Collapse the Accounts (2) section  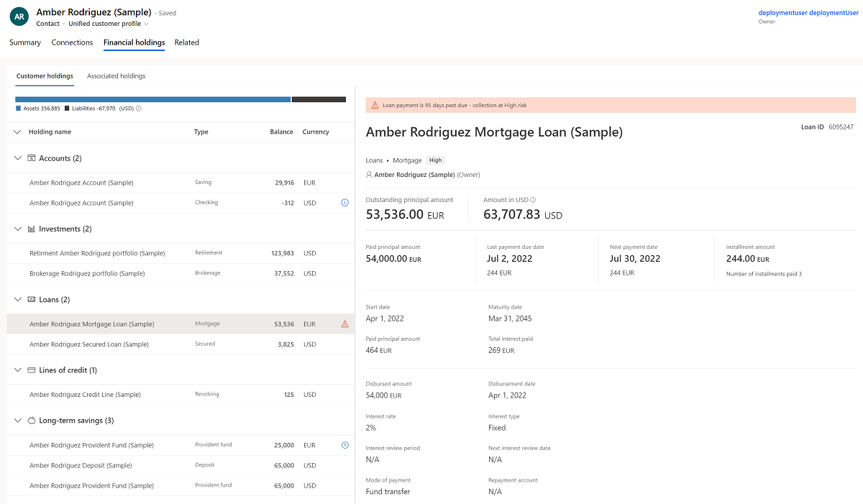point(16,157)
